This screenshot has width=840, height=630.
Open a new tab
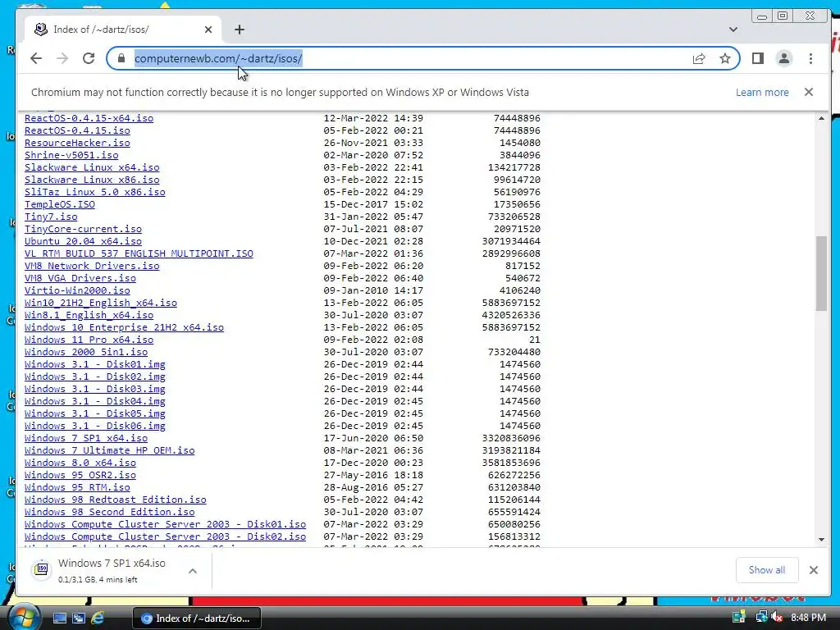[240, 30]
